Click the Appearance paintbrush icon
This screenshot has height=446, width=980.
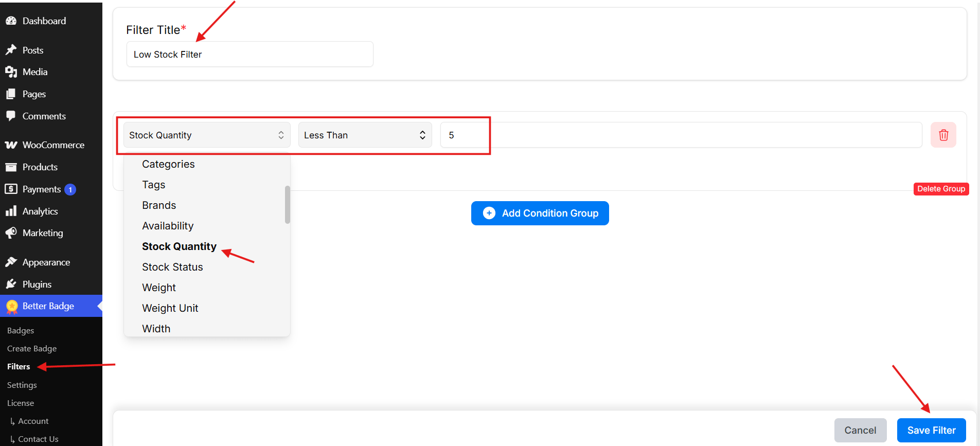11,262
